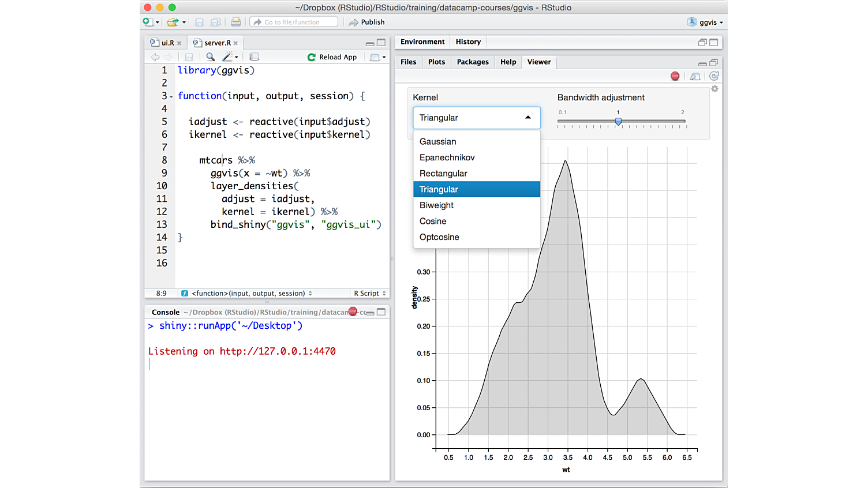Click the compile notebook icon

pyautogui.click(x=255, y=57)
